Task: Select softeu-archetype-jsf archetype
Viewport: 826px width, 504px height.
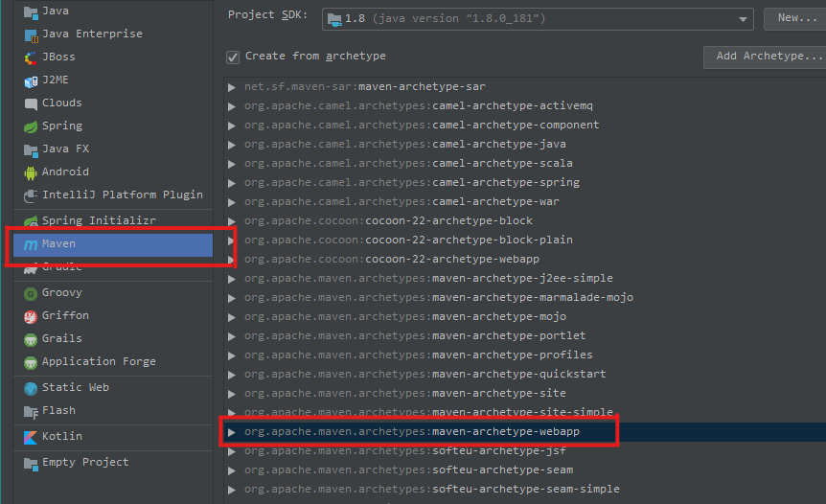Action: tap(404, 450)
